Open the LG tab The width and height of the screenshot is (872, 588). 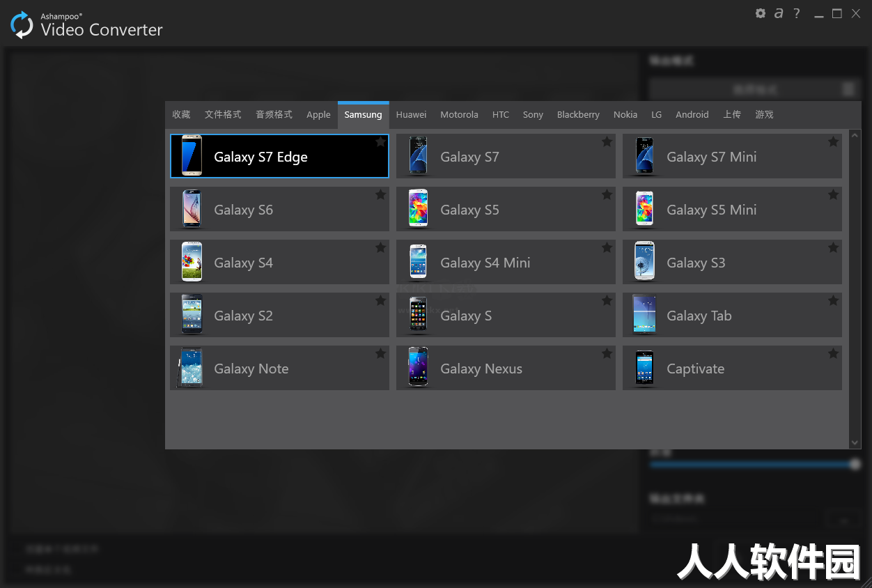pos(656,115)
